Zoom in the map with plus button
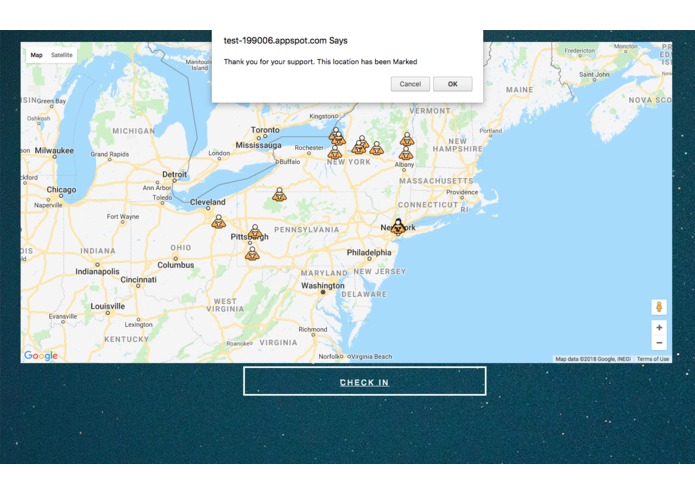695x494 pixels. [x=659, y=328]
